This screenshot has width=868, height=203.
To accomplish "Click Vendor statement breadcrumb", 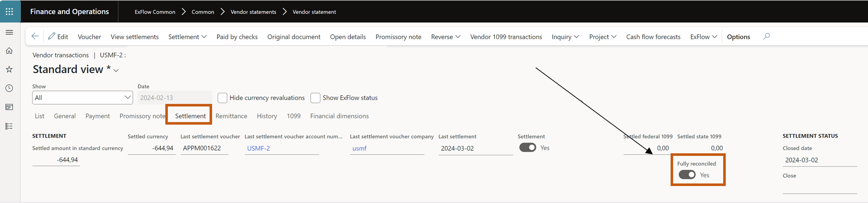I will click(x=314, y=12).
